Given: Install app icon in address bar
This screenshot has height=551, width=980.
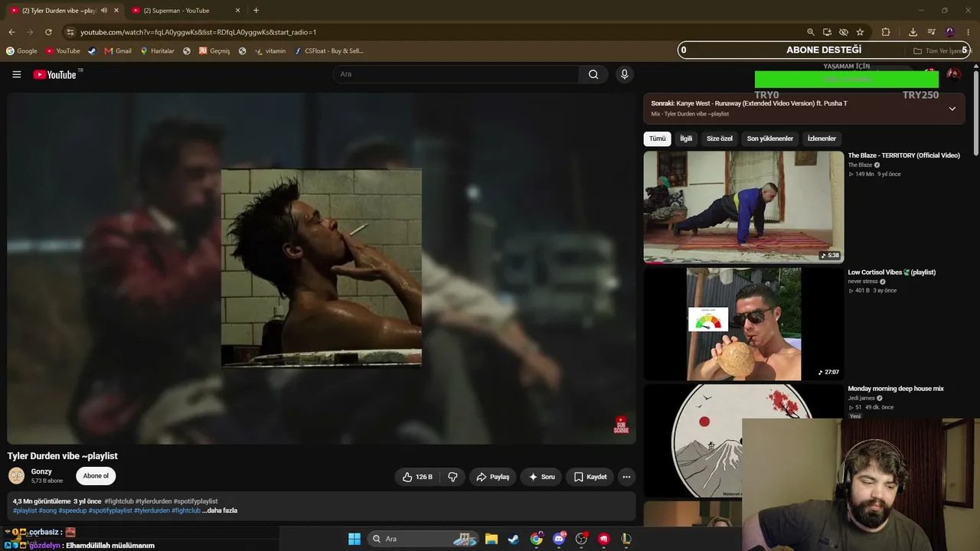Looking at the screenshot, I should (x=827, y=32).
